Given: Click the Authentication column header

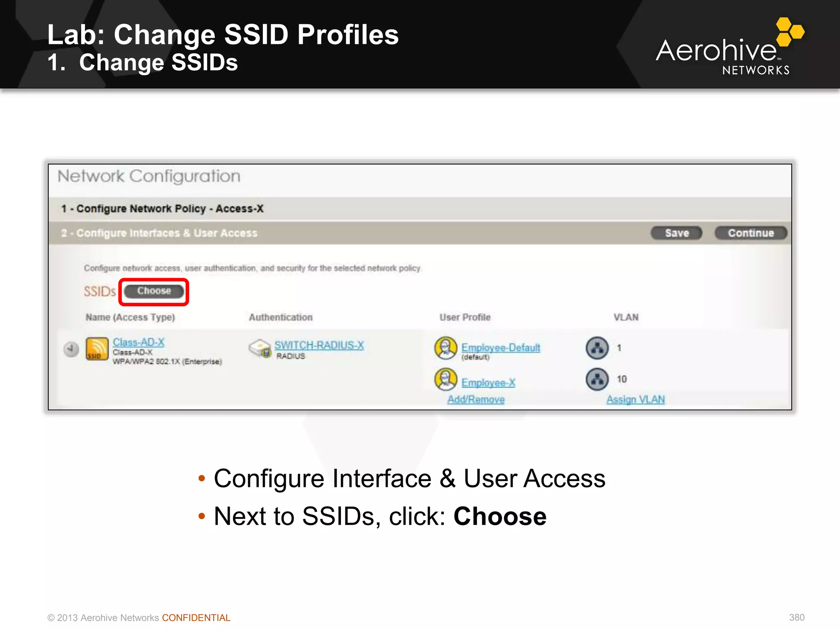Looking at the screenshot, I should tap(281, 317).
